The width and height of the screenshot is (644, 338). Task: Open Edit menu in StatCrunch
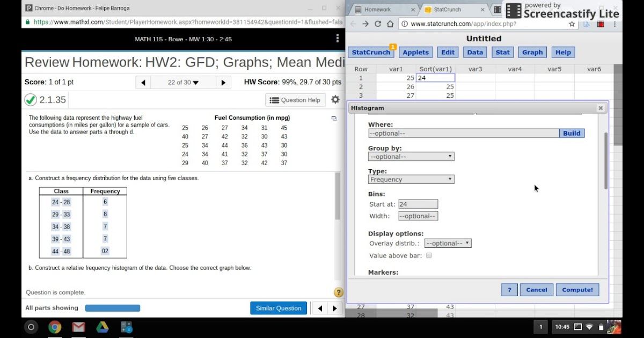[x=448, y=52]
